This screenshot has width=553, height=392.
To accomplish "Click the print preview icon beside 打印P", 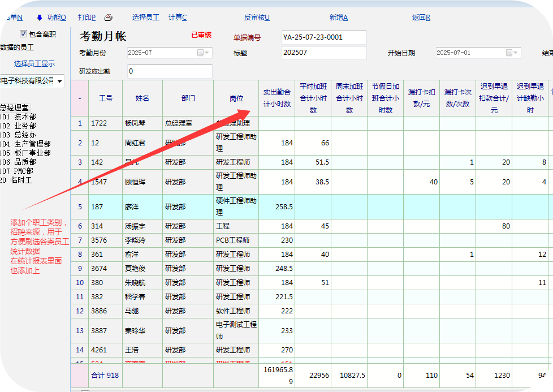I will [x=109, y=18].
